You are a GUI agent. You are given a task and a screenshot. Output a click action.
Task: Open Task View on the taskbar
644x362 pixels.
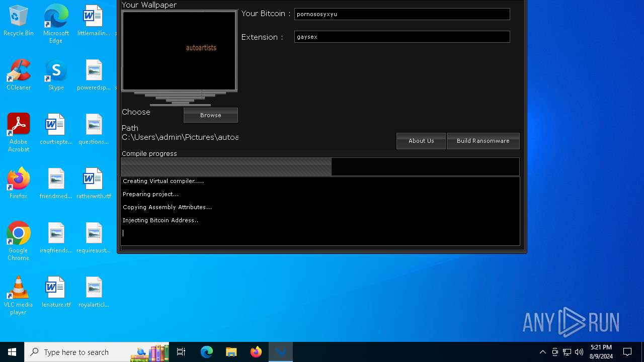(x=181, y=352)
